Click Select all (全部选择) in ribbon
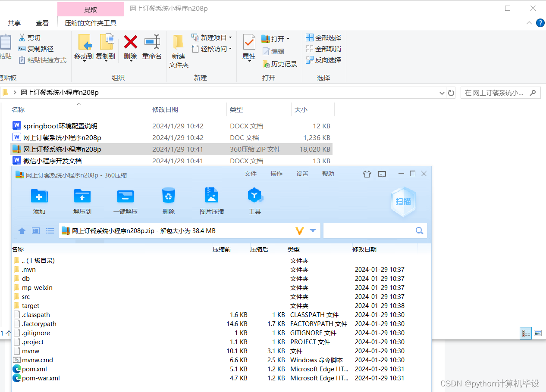 [323, 38]
